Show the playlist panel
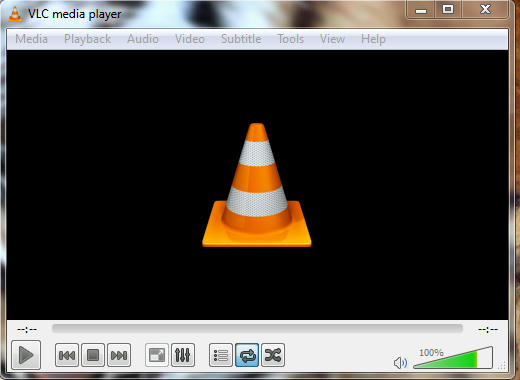 (x=221, y=355)
